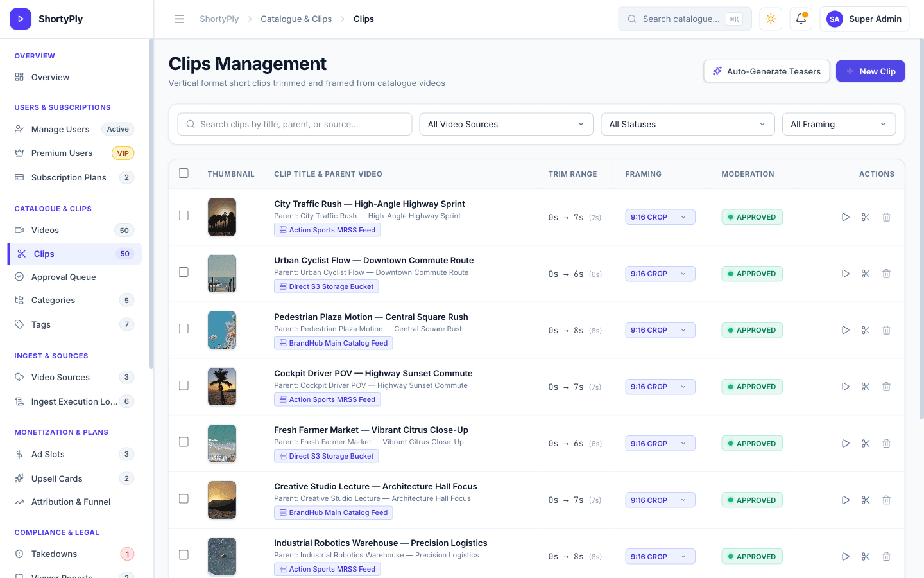Delete the Urban Cyclist Flow clip
Viewport: 924px width, 578px height.
(886, 274)
